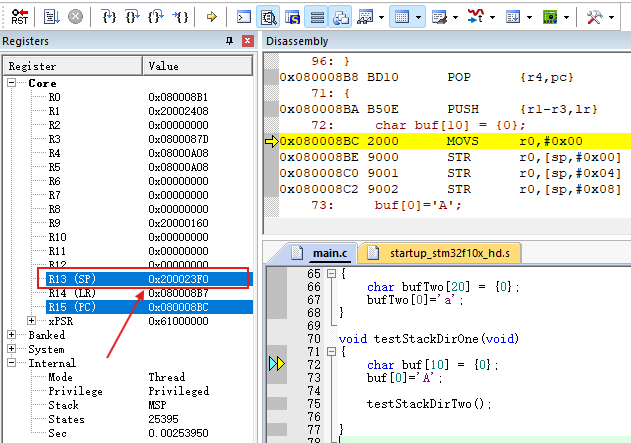Open the Watch windows dropdown arrow

pyautogui.click(x=381, y=17)
